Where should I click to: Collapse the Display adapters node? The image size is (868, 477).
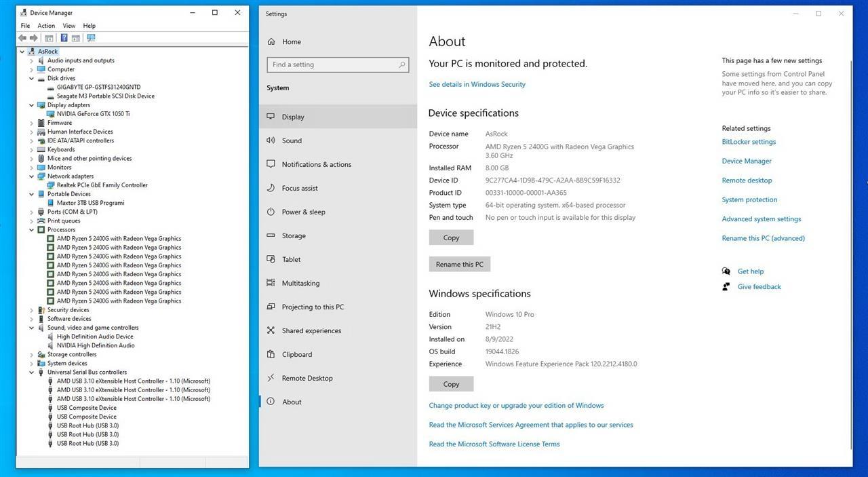click(x=31, y=105)
